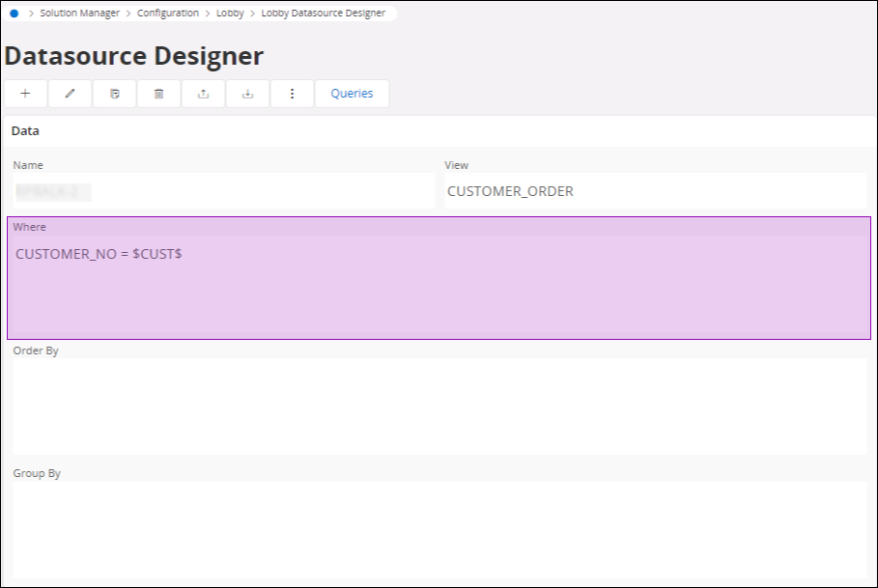
Task: Click the pencil edit icon
Action: [70, 94]
